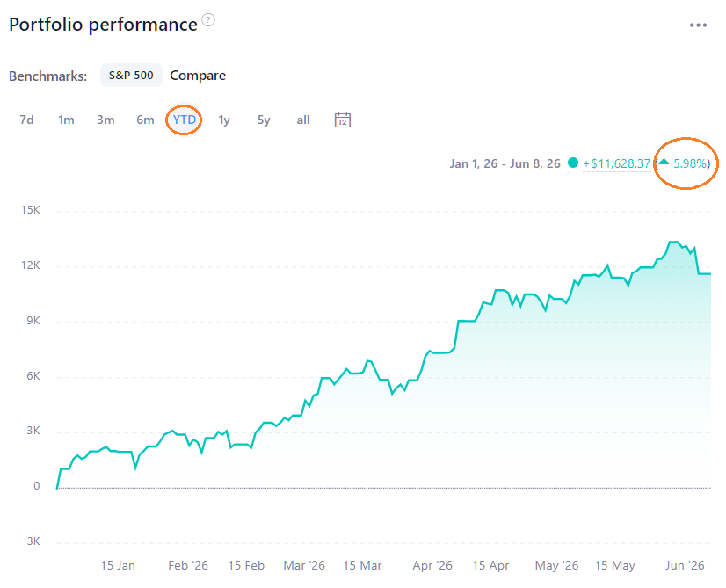This screenshot has width=726, height=588.
Task: Click the Apr '26 x-axis label
Action: point(432,565)
